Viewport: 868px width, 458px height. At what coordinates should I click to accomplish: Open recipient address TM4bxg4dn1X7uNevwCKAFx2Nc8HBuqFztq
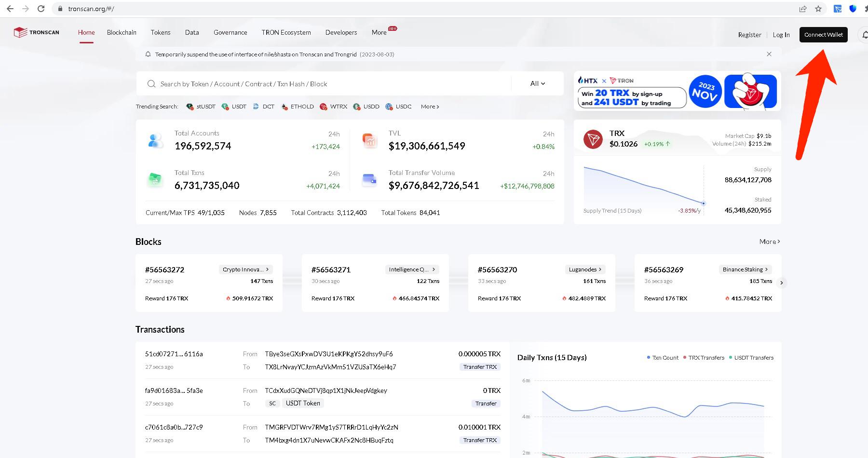tap(329, 440)
